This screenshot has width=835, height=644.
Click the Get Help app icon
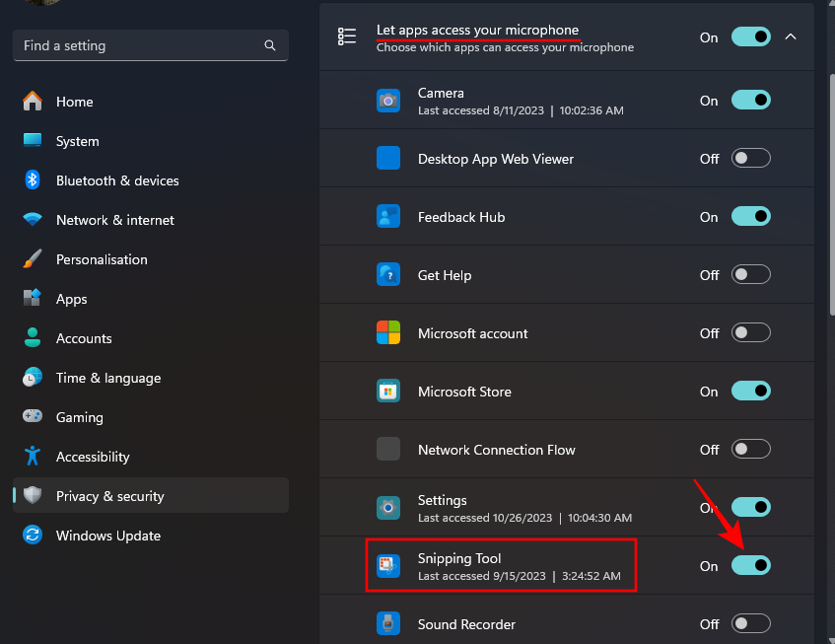coord(388,275)
